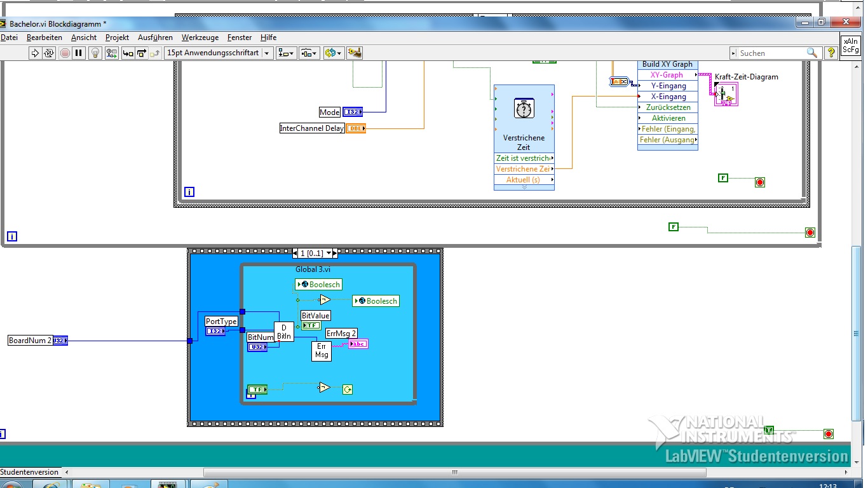
Task: Select the Mode I32 terminal
Action: (x=353, y=112)
